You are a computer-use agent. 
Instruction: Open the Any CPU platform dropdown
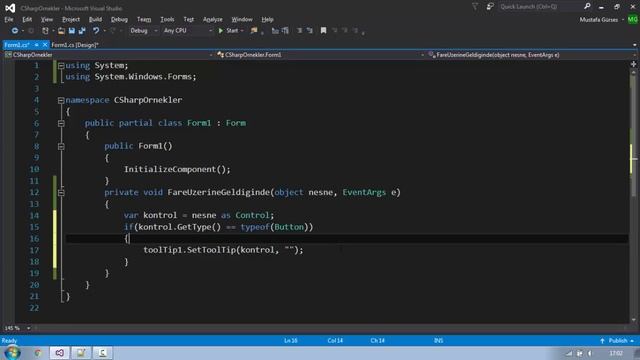(x=188, y=31)
